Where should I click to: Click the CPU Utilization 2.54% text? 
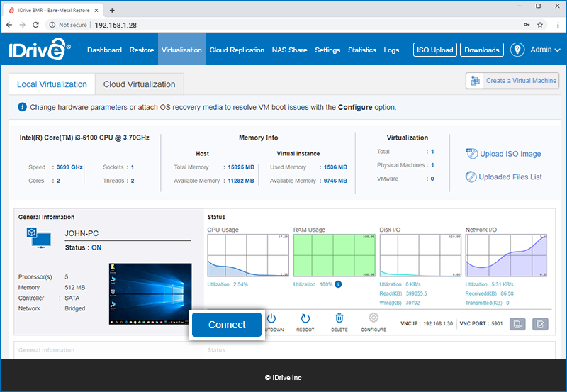[x=228, y=284]
